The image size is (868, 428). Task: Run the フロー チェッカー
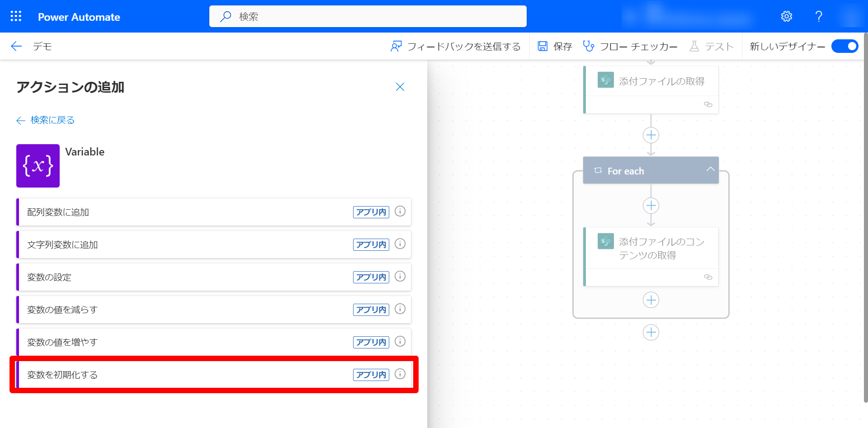(x=630, y=46)
